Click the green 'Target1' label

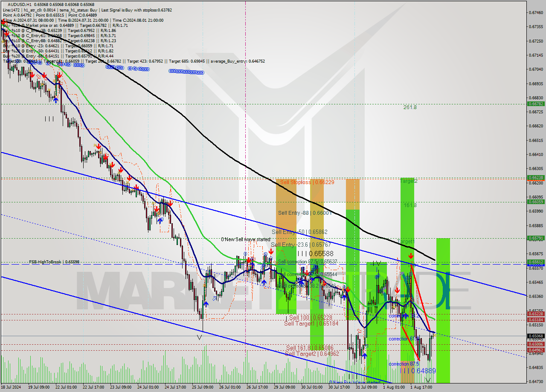coord(406,242)
